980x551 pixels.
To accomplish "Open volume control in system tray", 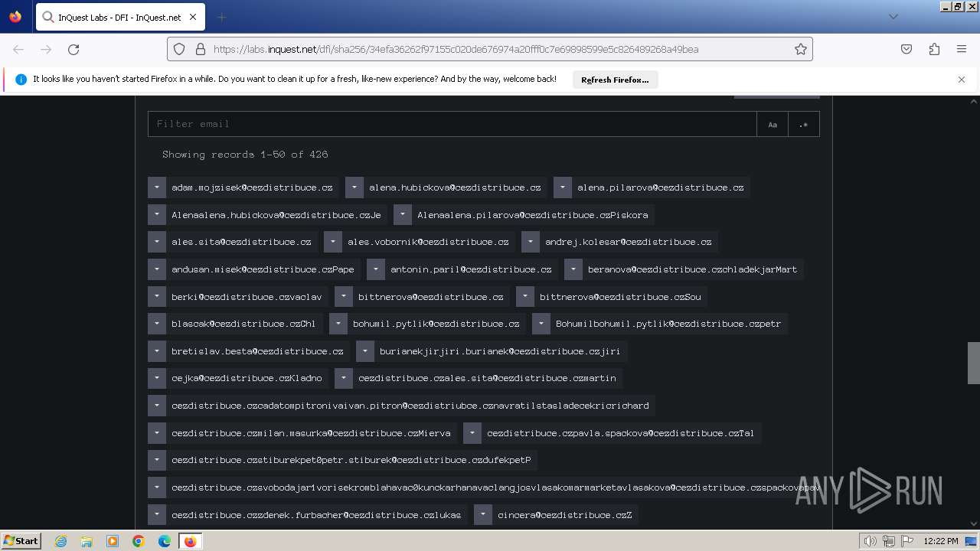I will (x=871, y=541).
